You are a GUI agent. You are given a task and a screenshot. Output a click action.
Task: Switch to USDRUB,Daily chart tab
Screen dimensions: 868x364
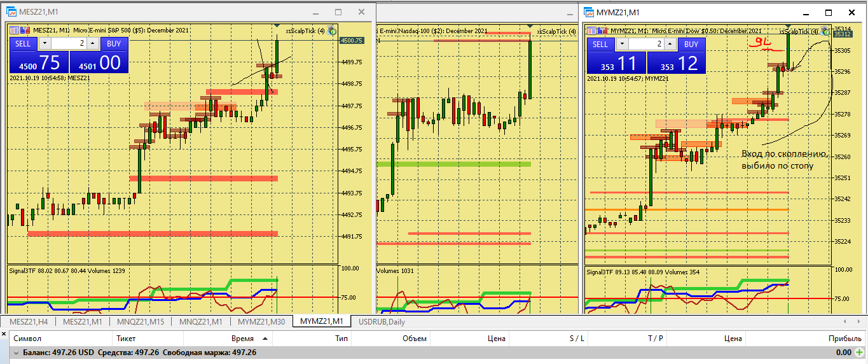381,321
